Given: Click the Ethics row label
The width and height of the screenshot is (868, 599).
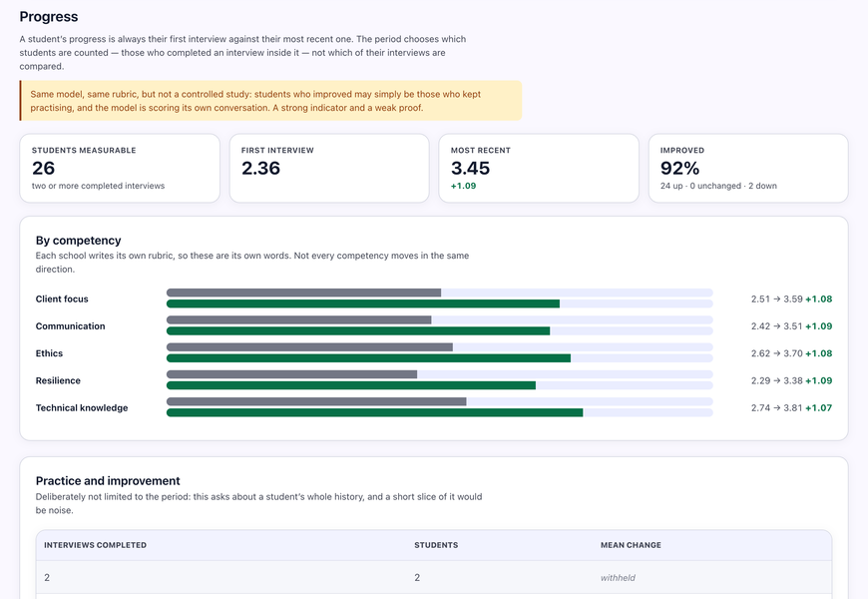Looking at the screenshot, I should pyautogui.click(x=49, y=353).
